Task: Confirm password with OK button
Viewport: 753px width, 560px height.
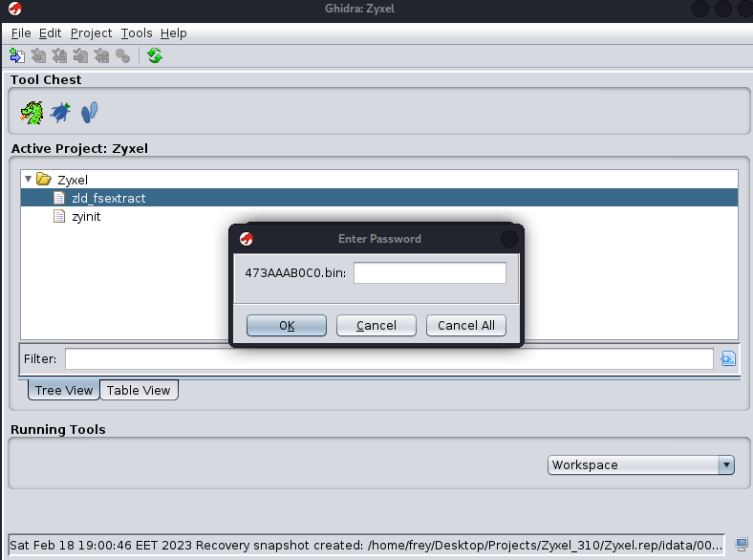Action: [287, 326]
